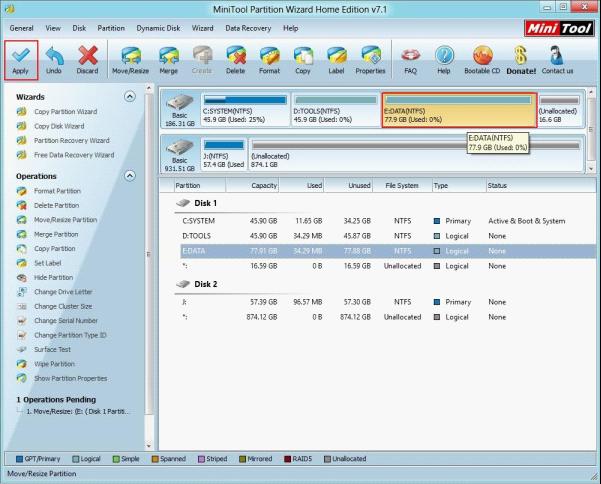The height and width of the screenshot is (484, 601).
Task: Select the J: row under Disk 2
Action: tap(388, 302)
